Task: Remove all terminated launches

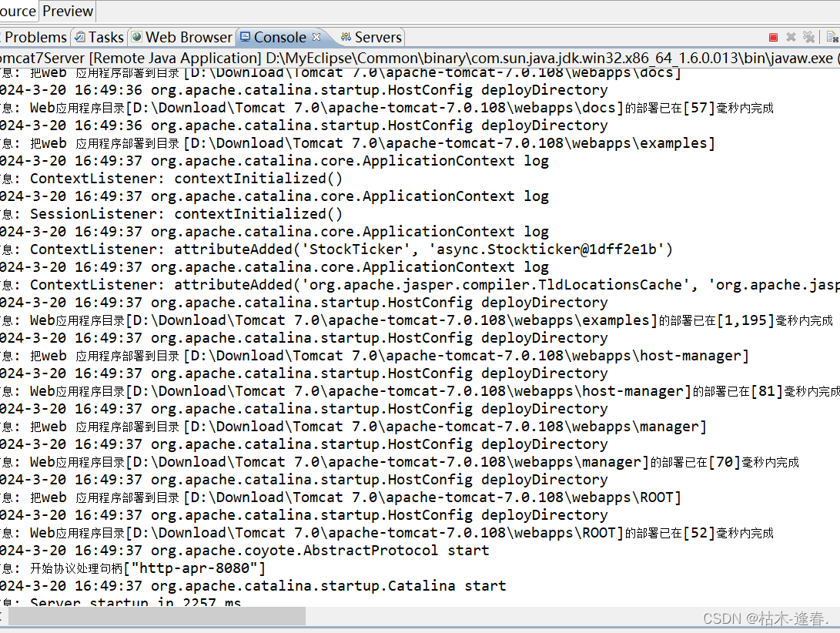Action: [808, 36]
